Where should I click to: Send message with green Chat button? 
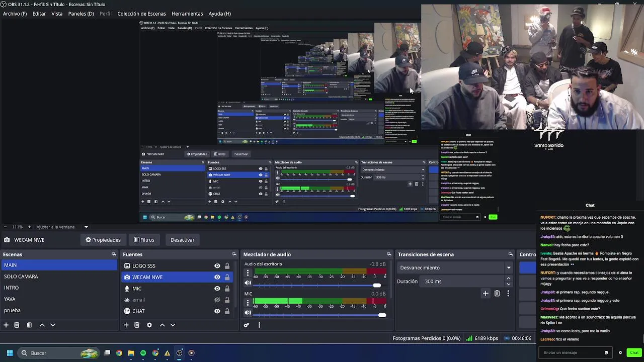pos(634,352)
